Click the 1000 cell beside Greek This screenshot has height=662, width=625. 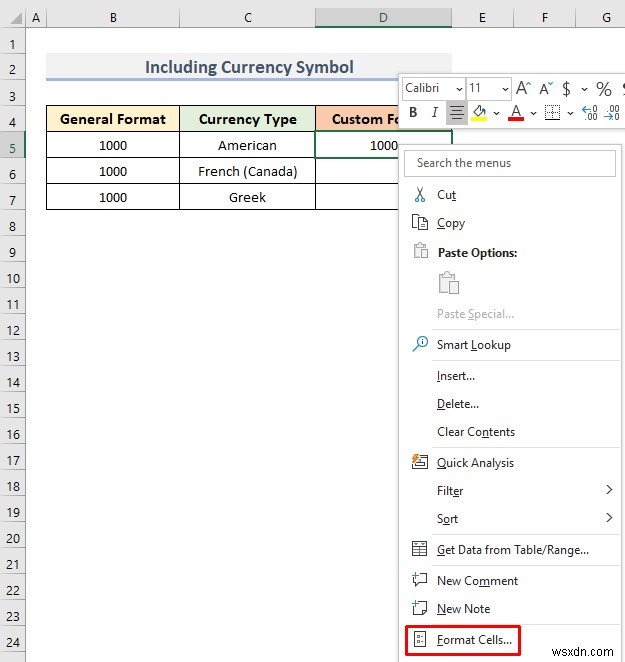pyautogui.click(x=113, y=197)
